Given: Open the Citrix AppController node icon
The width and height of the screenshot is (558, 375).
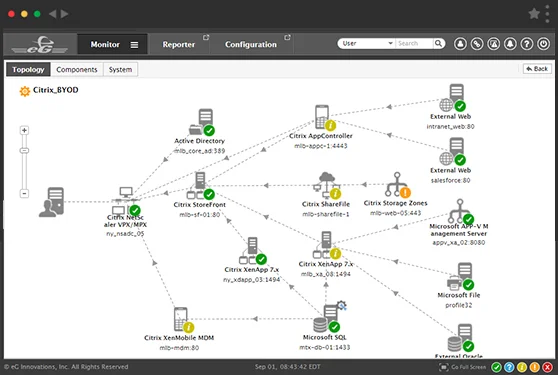Looking at the screenshot, I should point(325,117).
